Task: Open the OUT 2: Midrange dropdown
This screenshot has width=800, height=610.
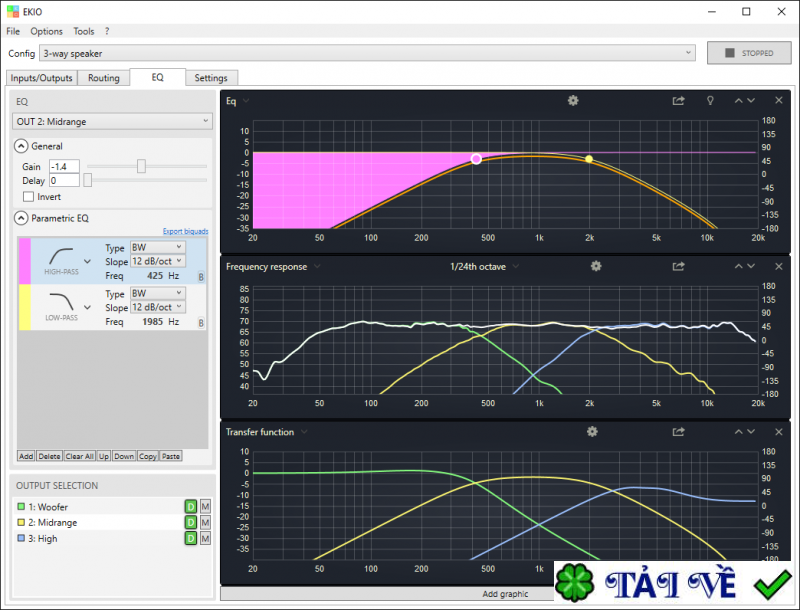Action: [x=112, y=121]
